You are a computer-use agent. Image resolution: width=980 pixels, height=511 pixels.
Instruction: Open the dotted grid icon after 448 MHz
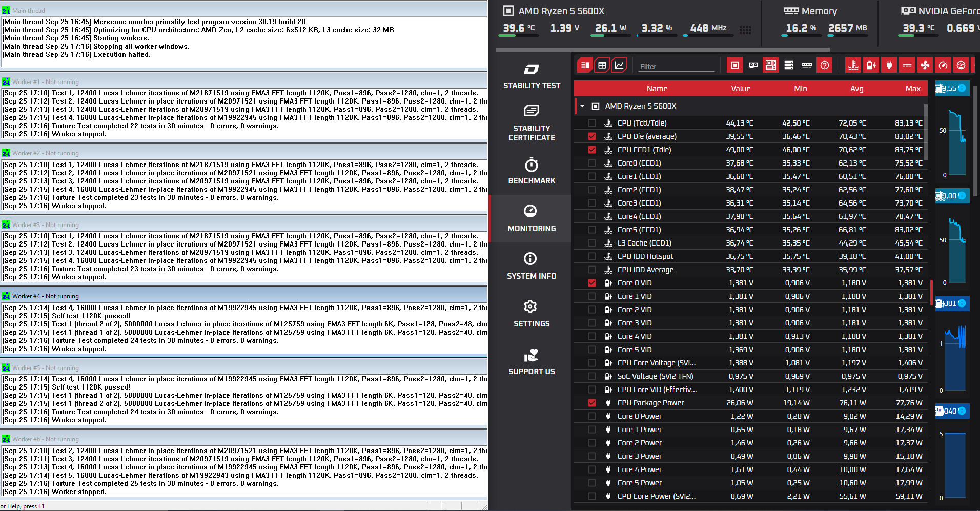(x=745, y=30)
